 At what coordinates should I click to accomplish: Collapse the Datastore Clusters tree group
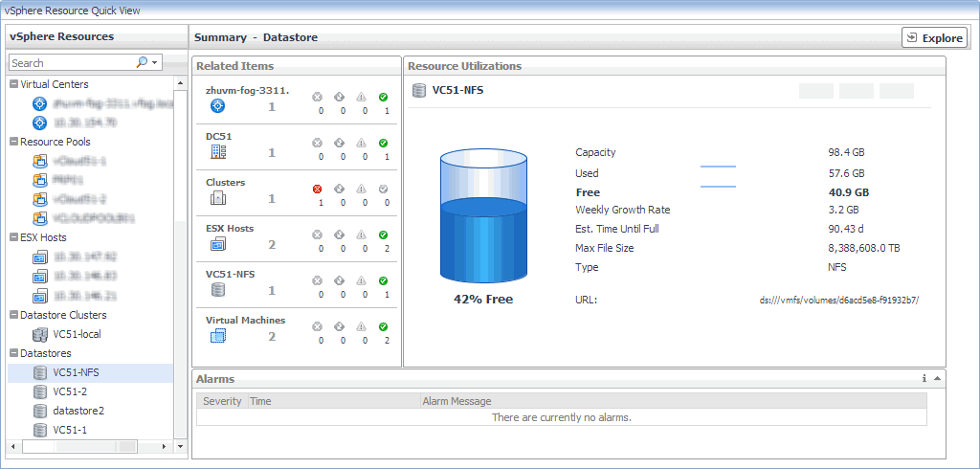pos(13,315)
